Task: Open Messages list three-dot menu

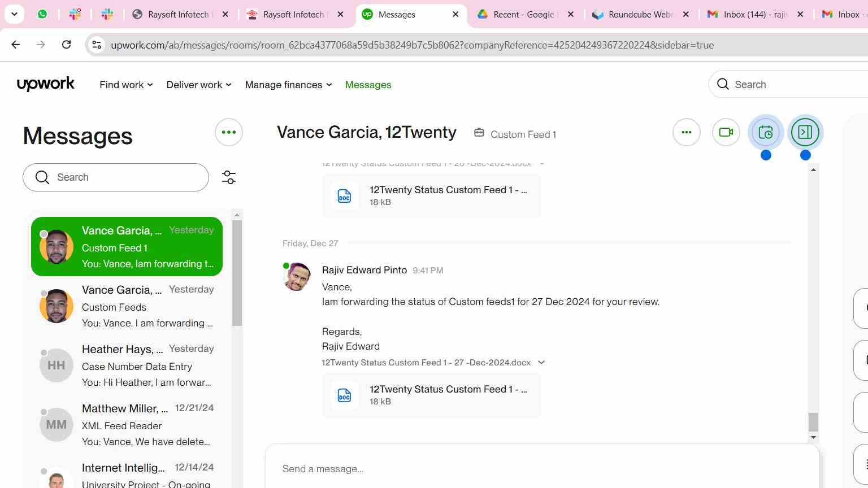Action: 228,133
